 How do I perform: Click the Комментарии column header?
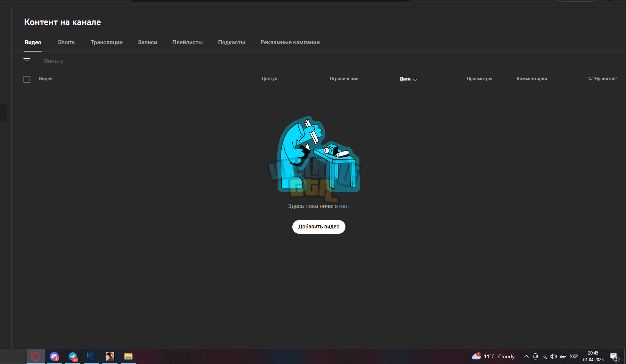click(x=532, y=79)
